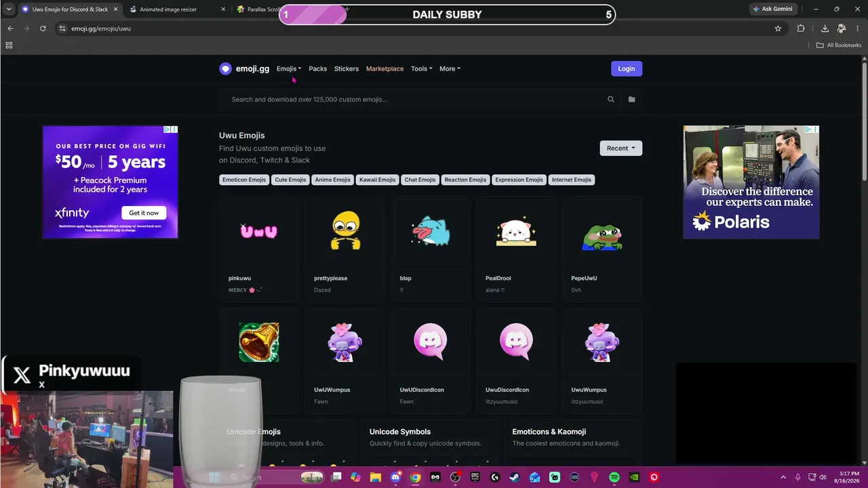Click the Polaris advertisement image

[751, 182]
